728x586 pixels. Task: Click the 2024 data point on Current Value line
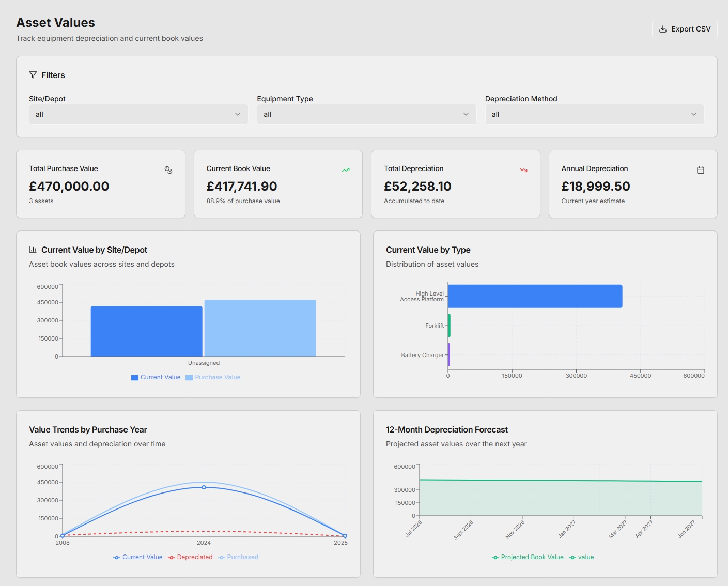(204, 487)
